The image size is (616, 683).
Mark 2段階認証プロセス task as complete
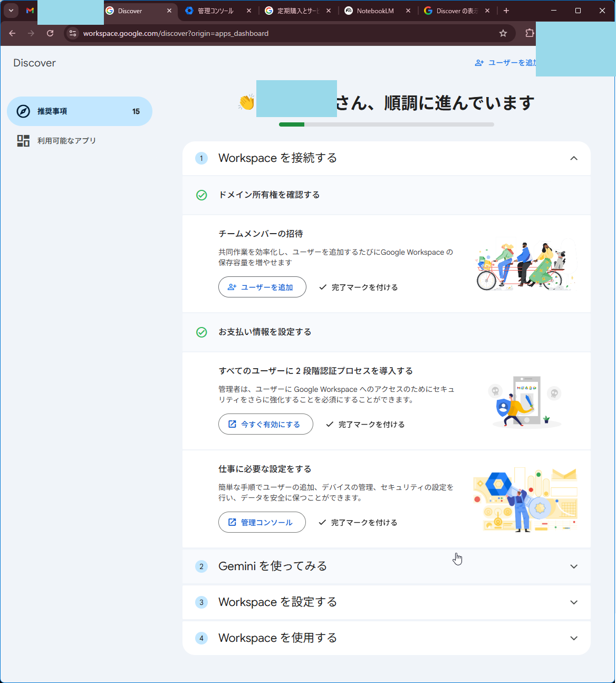tap(365, 425)
